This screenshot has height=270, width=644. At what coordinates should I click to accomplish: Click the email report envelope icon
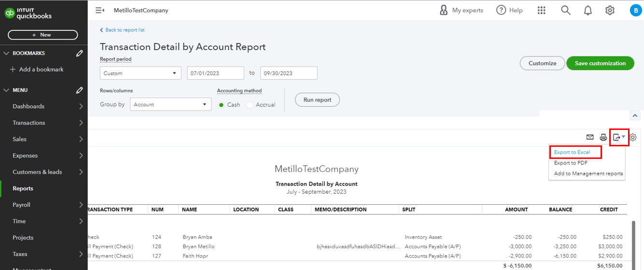tap(589, 137)
